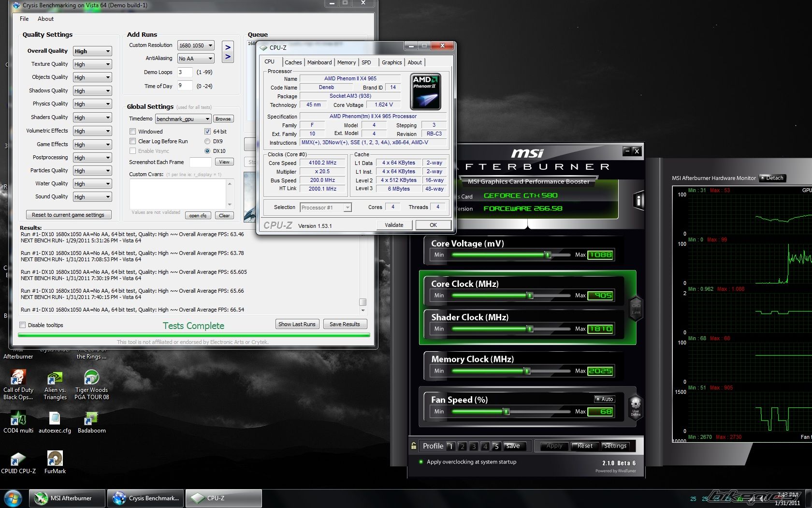Image resolution: width=812 pixels, height=508 pixels.
Task: Check Disable tooltips box
Action: click(x=22, y=325)
